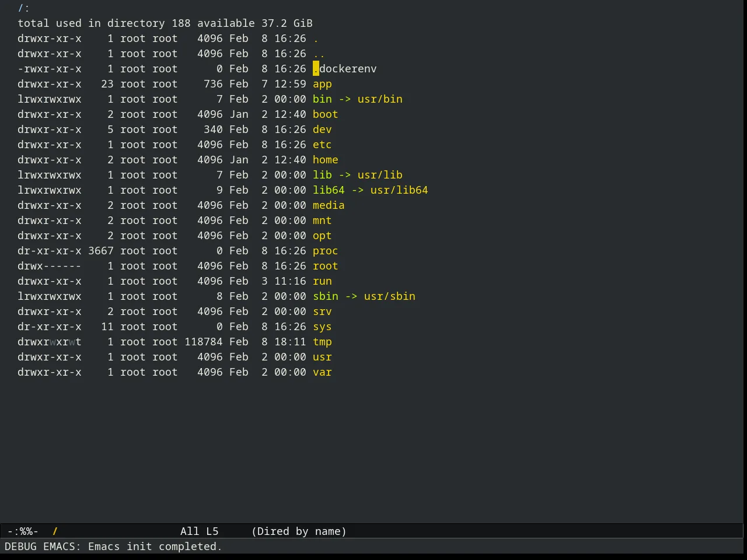This screenshot has height=560, width=747.
Task: Open the var directory
Action: coord(322,372)
